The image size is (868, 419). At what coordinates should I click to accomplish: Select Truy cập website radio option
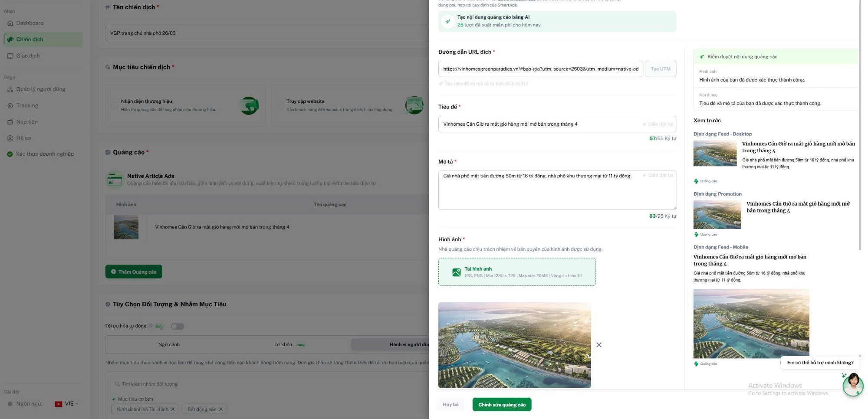(x=280, y=105)
